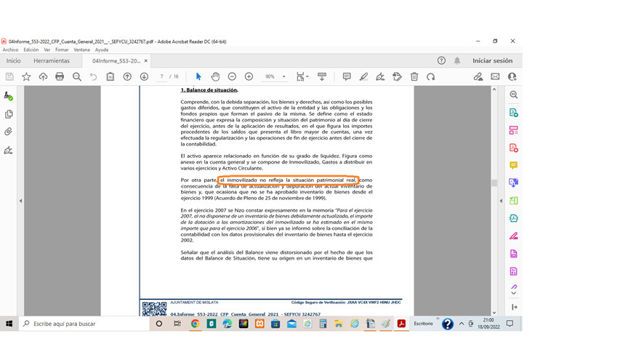Click the page number input field
The image size is (644, 363).
point(161,76)
